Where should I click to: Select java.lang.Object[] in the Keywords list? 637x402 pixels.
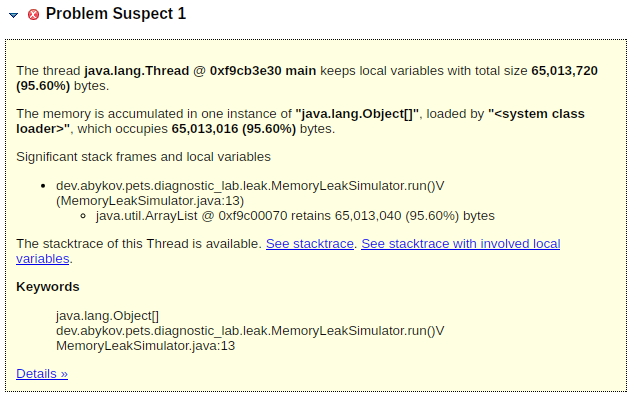101,315
